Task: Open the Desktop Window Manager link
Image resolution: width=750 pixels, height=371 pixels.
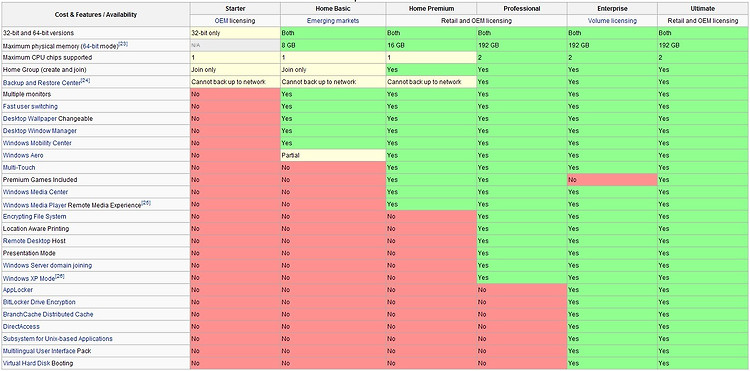Action: (40, 131)
